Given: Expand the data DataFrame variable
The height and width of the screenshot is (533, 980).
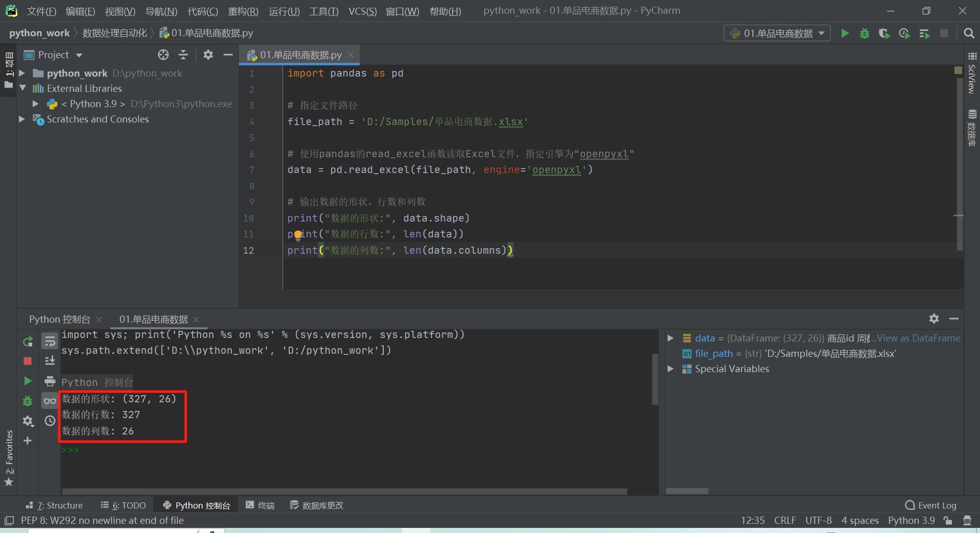Looking at the screenshot, I should [671, 338].
